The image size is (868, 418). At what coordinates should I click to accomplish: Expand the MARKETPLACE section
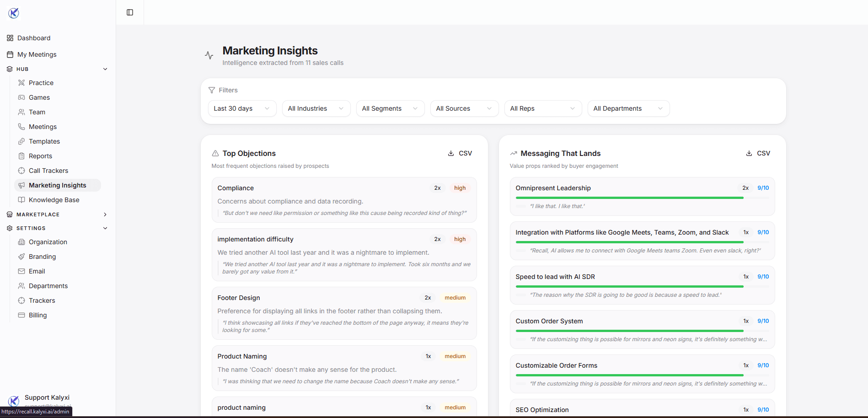pyautogui.click(x=105, y=214)
